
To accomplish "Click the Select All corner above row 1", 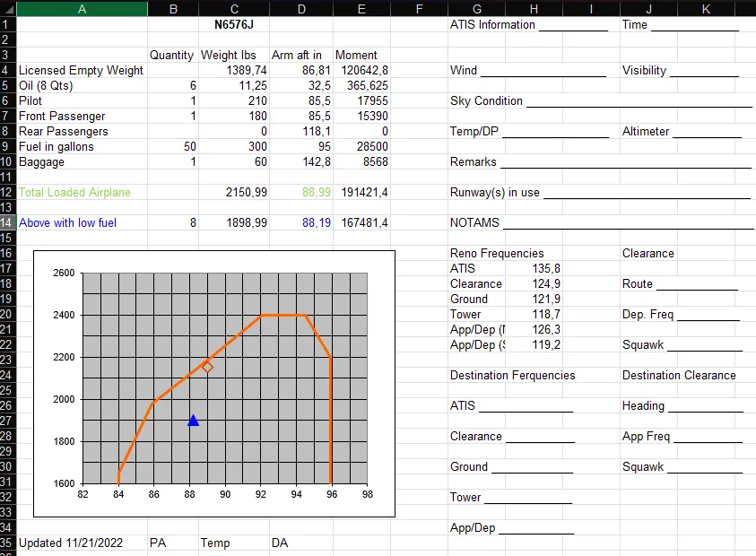I will click(8, 9).
